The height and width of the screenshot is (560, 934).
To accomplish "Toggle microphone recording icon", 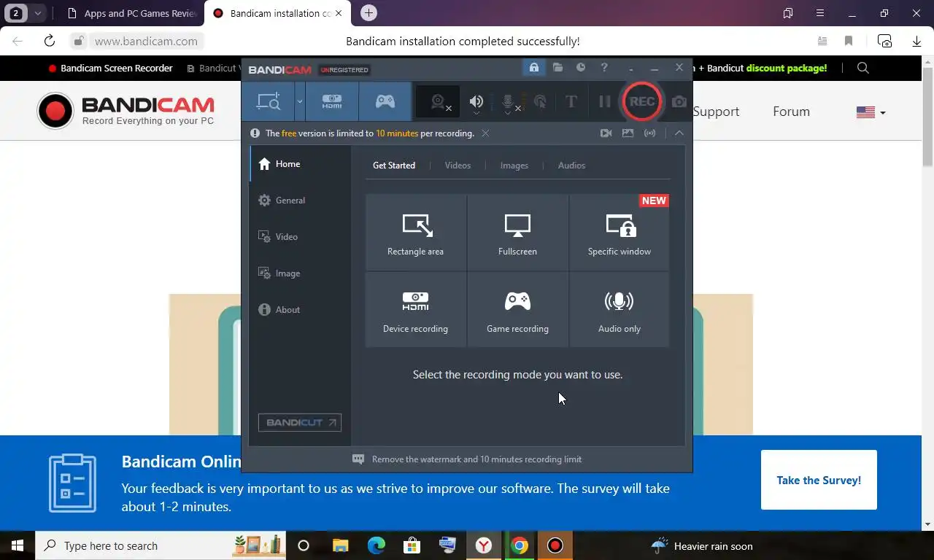I will coord(509,103).
